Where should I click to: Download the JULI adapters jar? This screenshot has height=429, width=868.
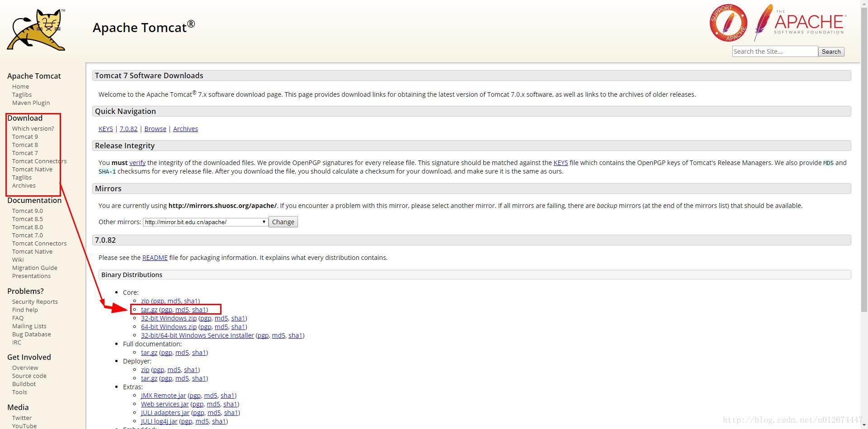point(165,413)
